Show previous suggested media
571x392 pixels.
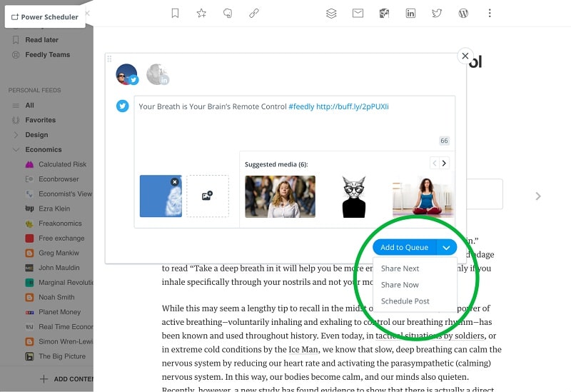pyautogui.click(x=435, y=164)
